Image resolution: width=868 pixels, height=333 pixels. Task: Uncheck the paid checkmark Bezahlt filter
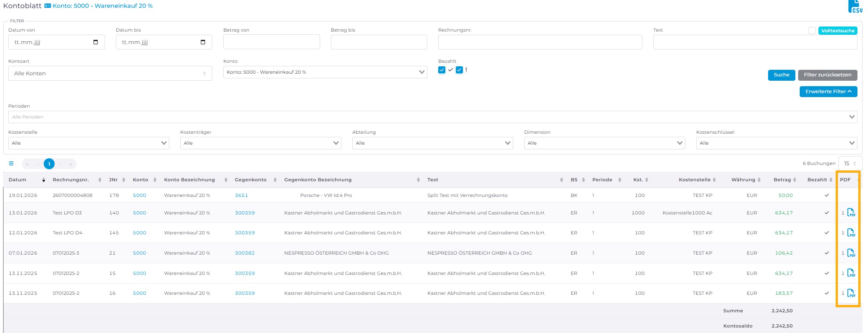[442, 70]
